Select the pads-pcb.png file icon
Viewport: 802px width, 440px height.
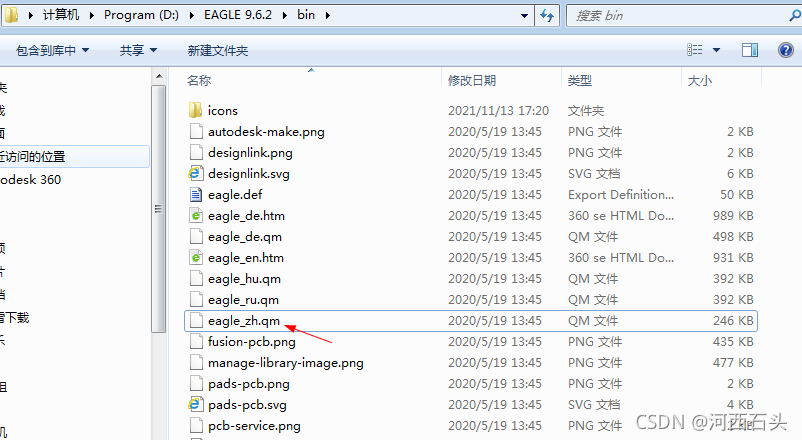[x=196, y=383]
